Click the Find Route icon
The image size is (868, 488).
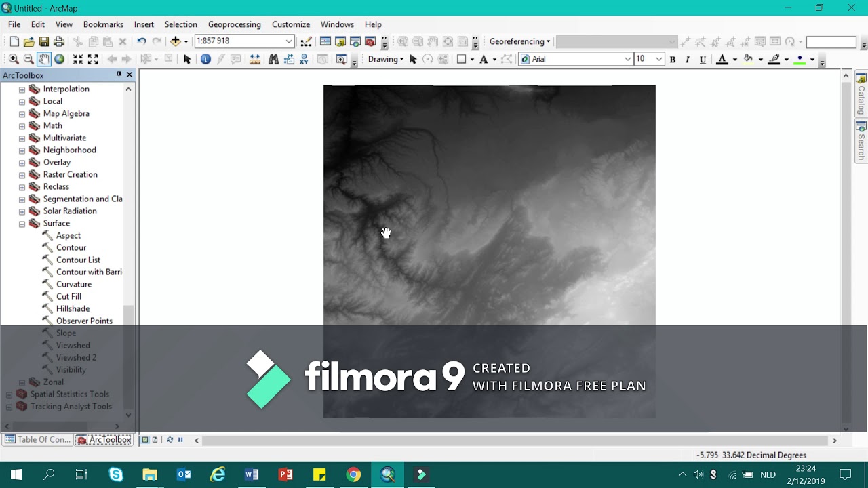[x=289, y=59]
